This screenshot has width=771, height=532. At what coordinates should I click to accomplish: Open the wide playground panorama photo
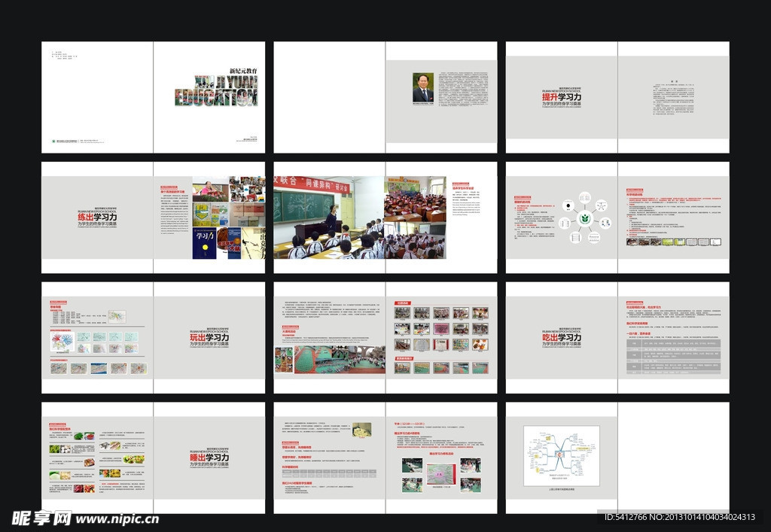pyautogui.click(x=340, y=360)
